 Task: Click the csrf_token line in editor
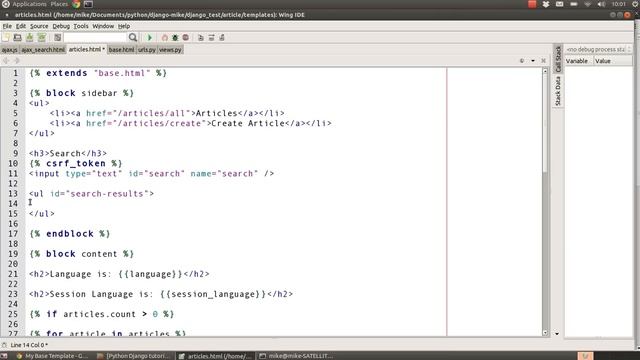[x=76, y=163]
